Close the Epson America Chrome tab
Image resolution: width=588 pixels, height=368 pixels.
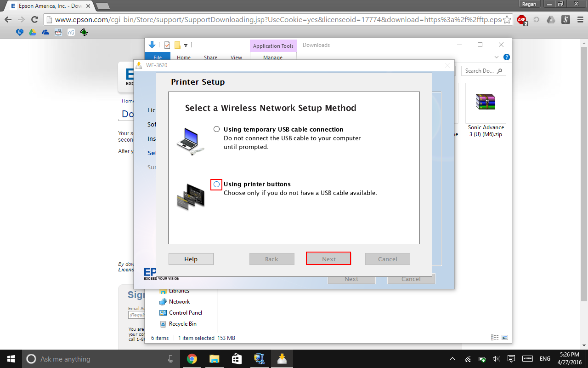click(88, 6)
